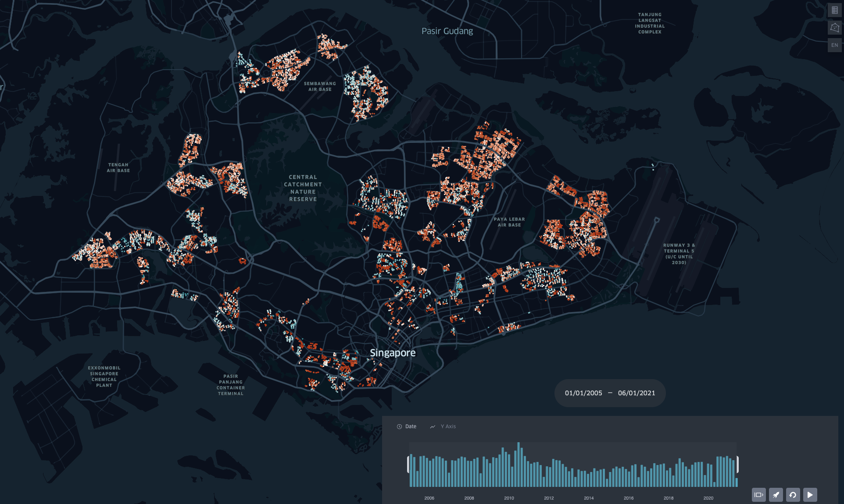Viewport: 844px width, 504px height.
Task: Click the tallest histogram bar near 2010
Action: (x=518, y=465)
